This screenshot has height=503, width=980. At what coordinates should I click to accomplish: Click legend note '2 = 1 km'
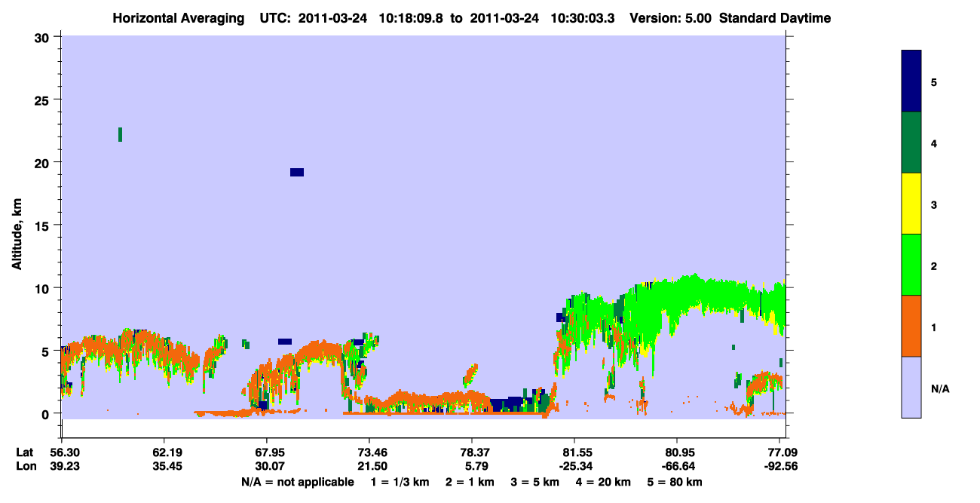point(470,482)
